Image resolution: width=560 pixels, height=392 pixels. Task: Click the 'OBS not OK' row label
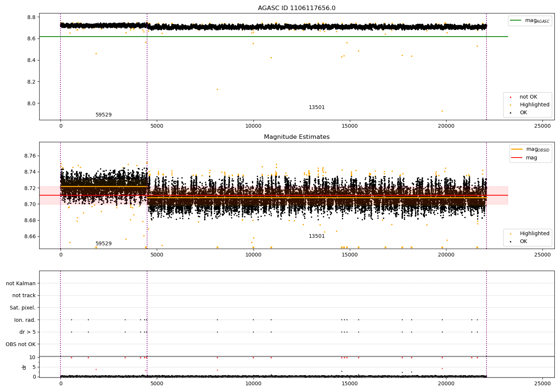(x=21, y=344)
